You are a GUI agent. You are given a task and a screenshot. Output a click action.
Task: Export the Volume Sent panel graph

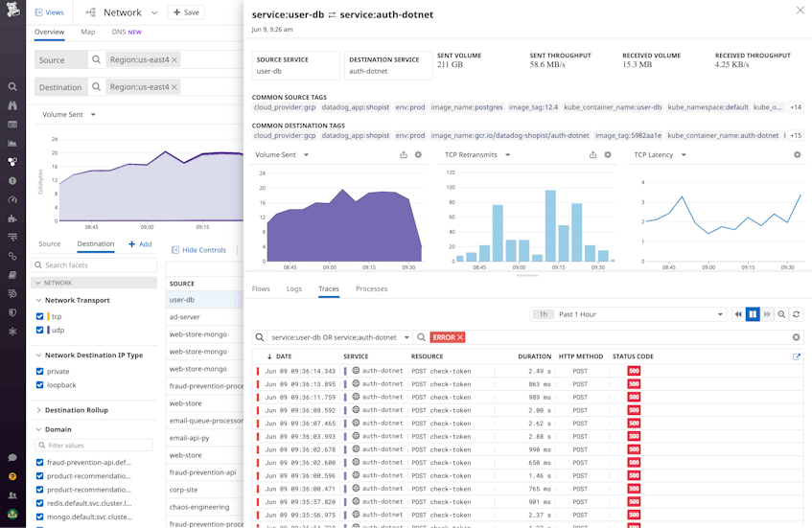tap(404, 155)
